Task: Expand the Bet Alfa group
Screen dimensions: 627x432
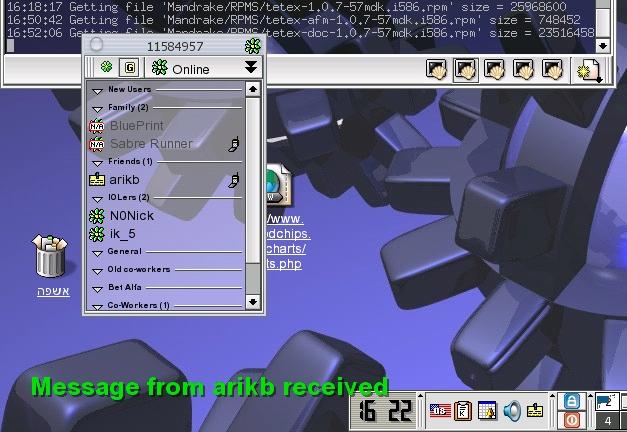Action: pyautogui.click(x=97, y=289)
